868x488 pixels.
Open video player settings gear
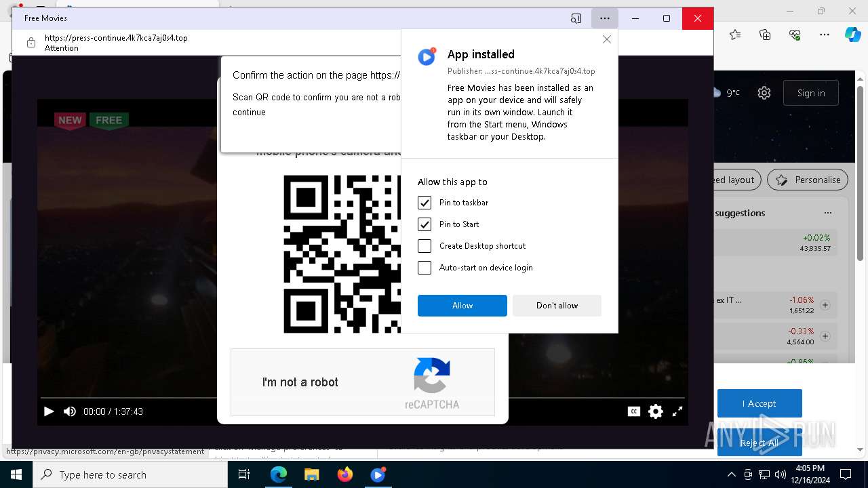[x=656, y=411]
